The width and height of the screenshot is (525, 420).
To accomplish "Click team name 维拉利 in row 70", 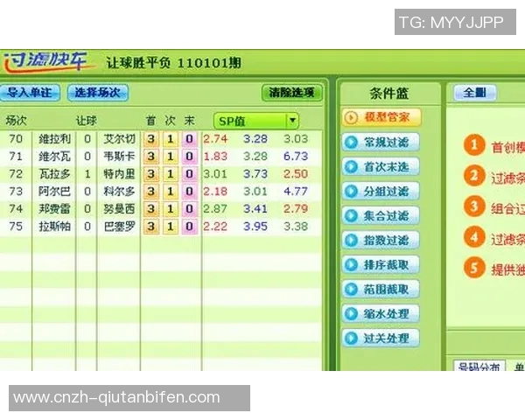I will tap(54, 138).
